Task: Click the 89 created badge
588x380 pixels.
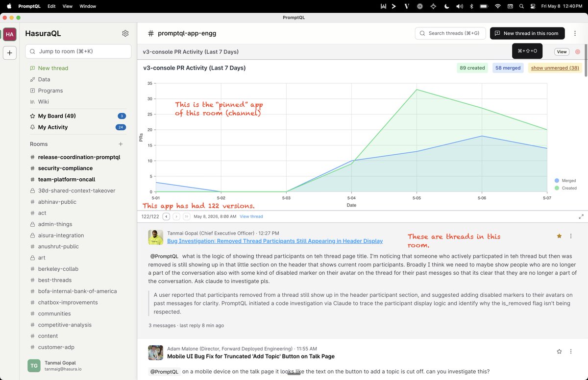Action: (x=472, y=68)
